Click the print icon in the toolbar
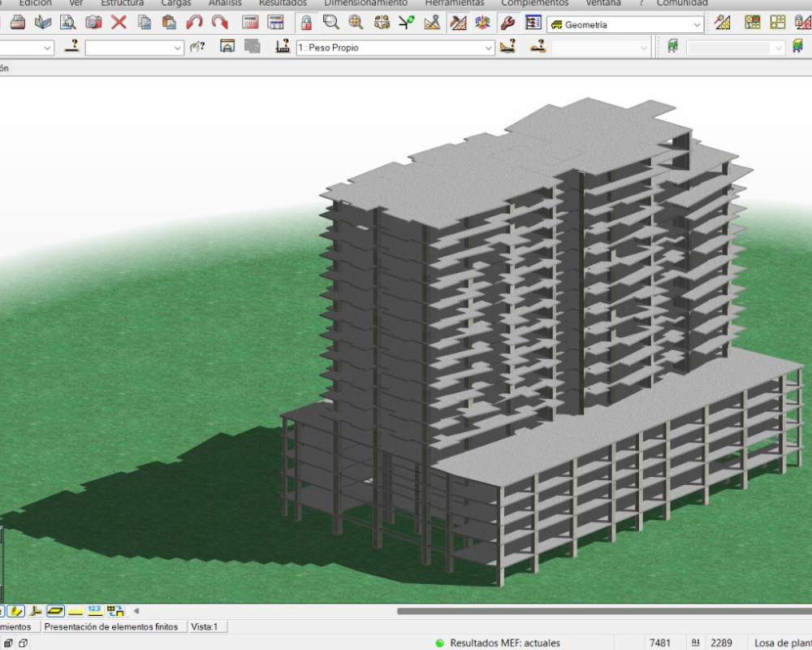 click(18, 23)
